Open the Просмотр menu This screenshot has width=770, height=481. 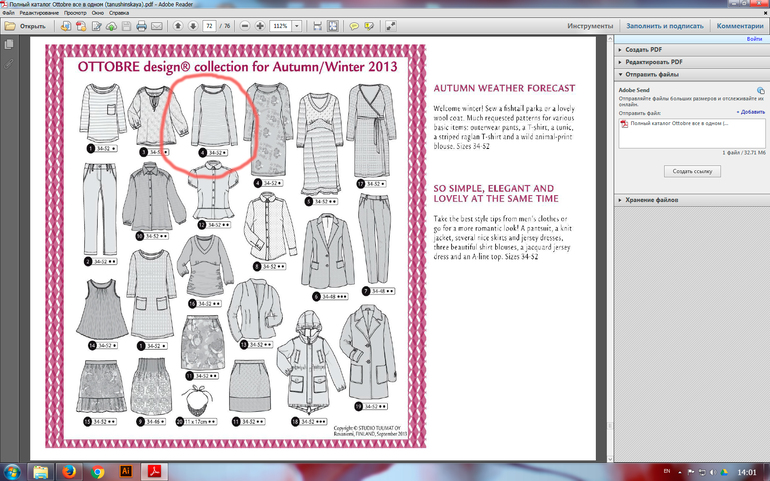click(x=74, y=11)
